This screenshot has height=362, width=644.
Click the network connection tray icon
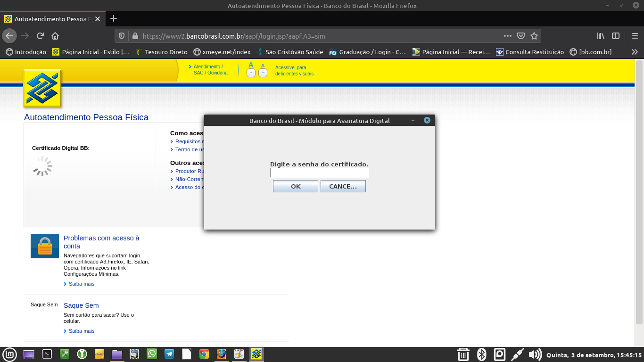point(517,354)
